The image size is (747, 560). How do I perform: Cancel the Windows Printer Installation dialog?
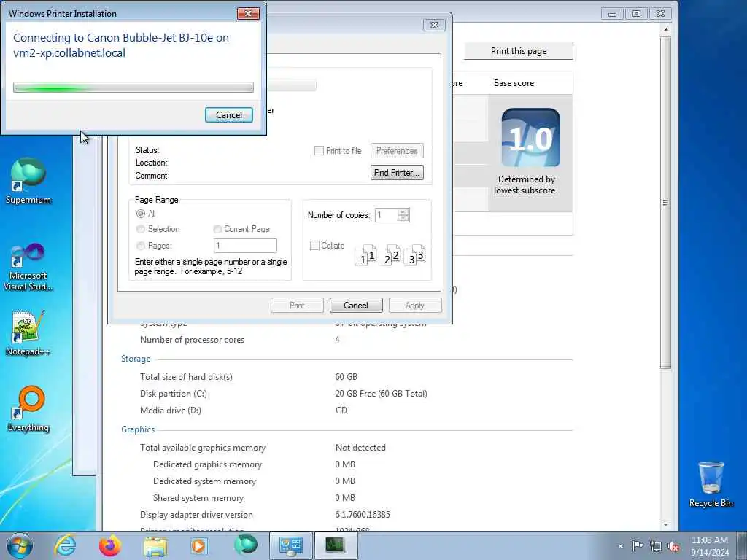228,114
